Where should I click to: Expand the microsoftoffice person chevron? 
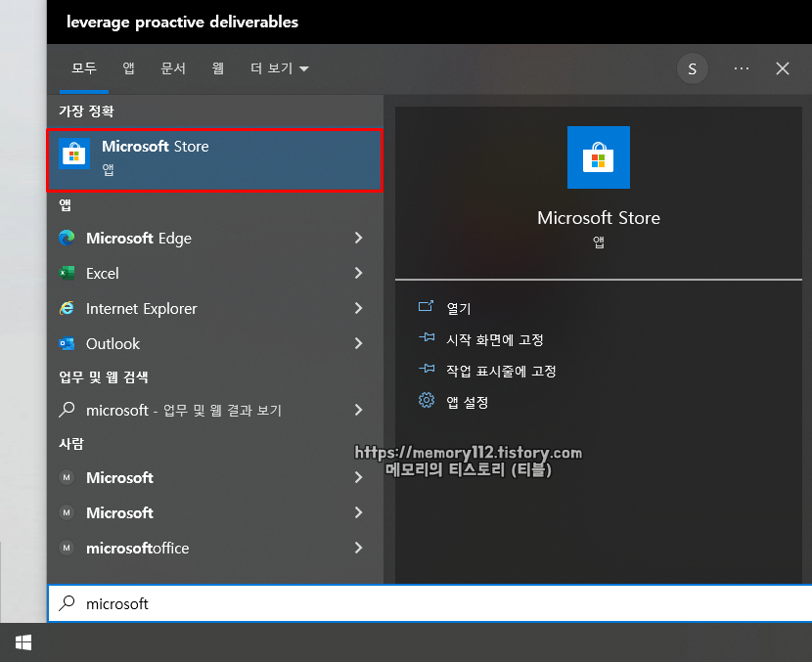358,547
